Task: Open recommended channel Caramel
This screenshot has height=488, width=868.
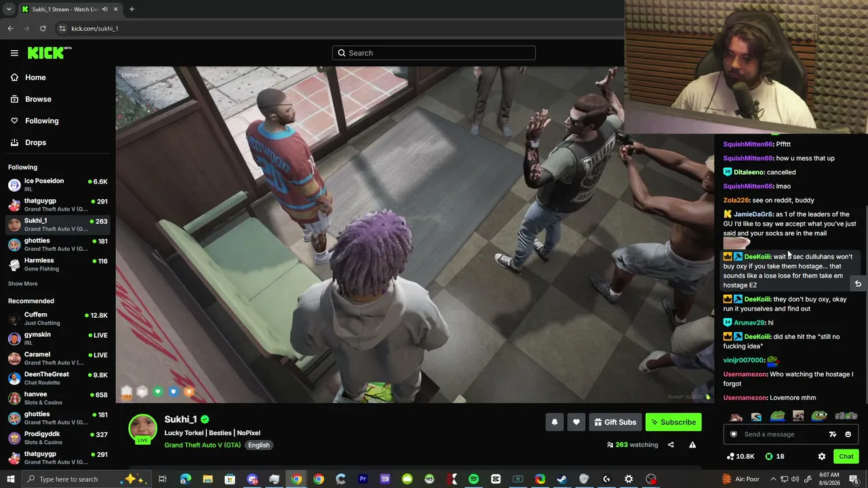Action: (58, 358)
